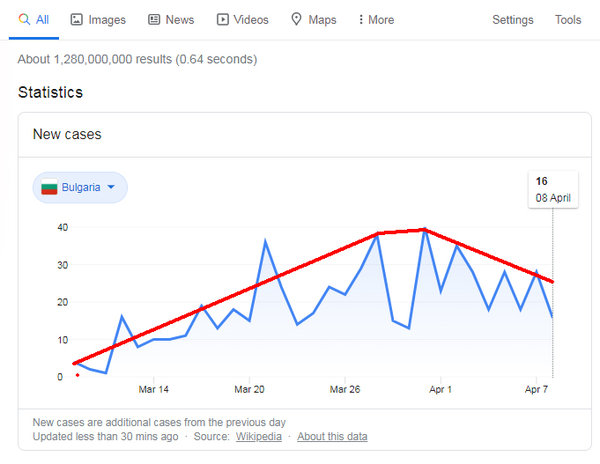Click the 20 y-axis value
The image size is (600, 464).
(x=62, y=302)
